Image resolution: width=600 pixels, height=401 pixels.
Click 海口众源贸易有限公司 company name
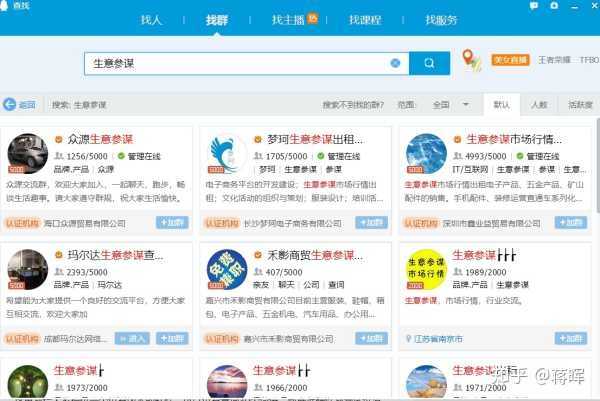tap(85, 223)
